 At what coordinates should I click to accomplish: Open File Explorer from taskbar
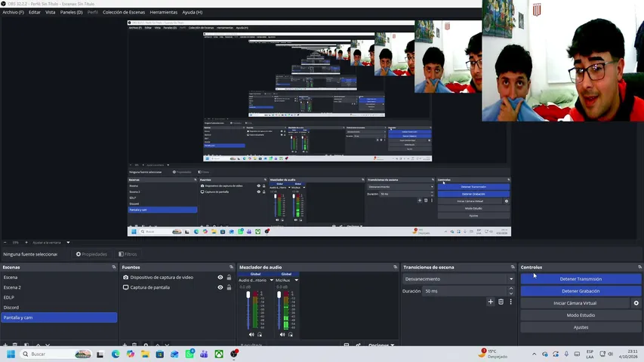145,354
